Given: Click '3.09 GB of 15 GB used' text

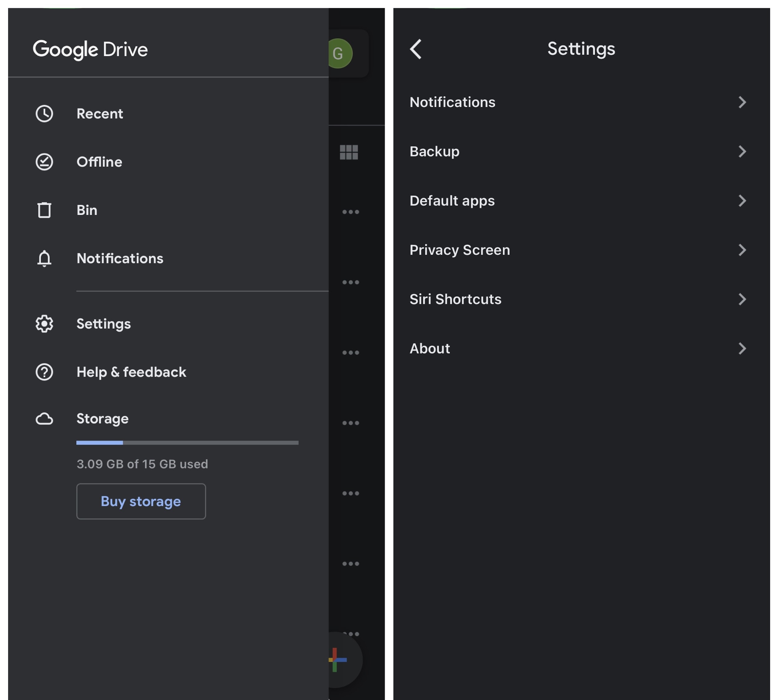Looking at the screenshot, I should (x=142, y=464).
